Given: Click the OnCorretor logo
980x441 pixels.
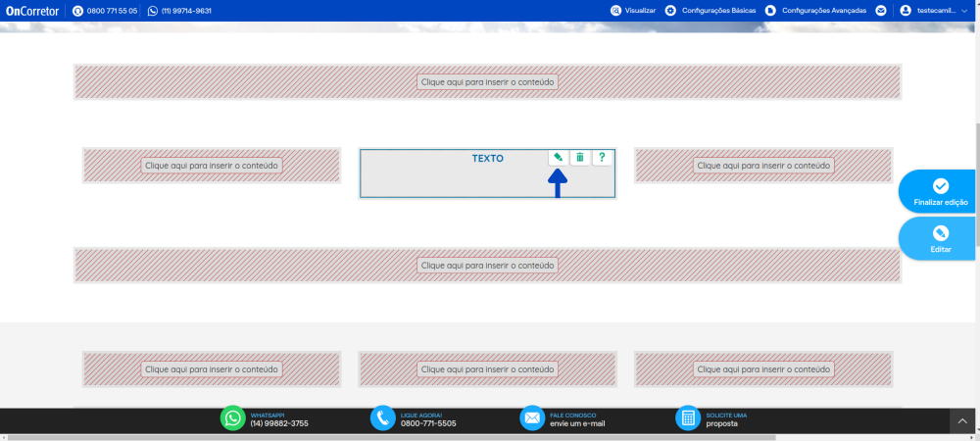Looking at the screenshot, I should click(32, 11).
